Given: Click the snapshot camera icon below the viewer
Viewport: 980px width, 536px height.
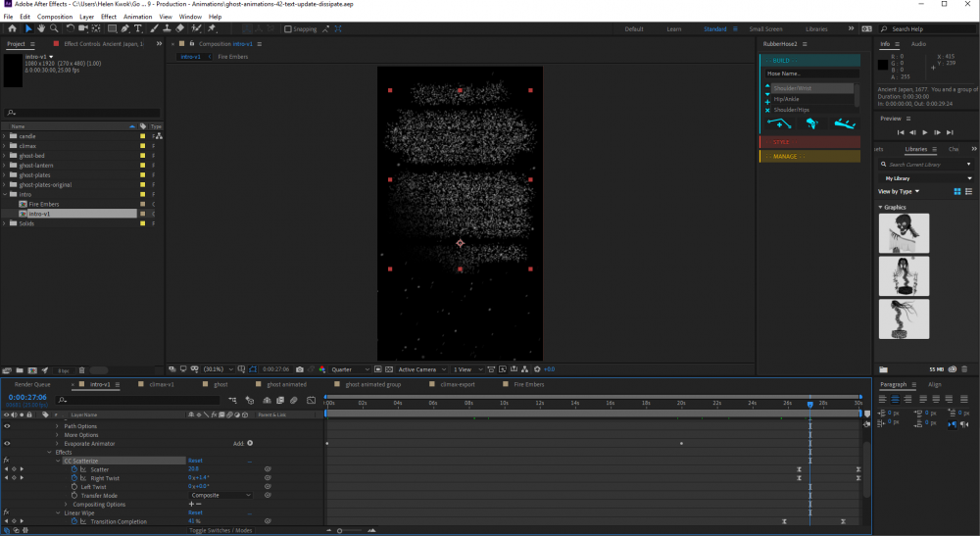Looking at the screenshot, I should coord(299,369).
